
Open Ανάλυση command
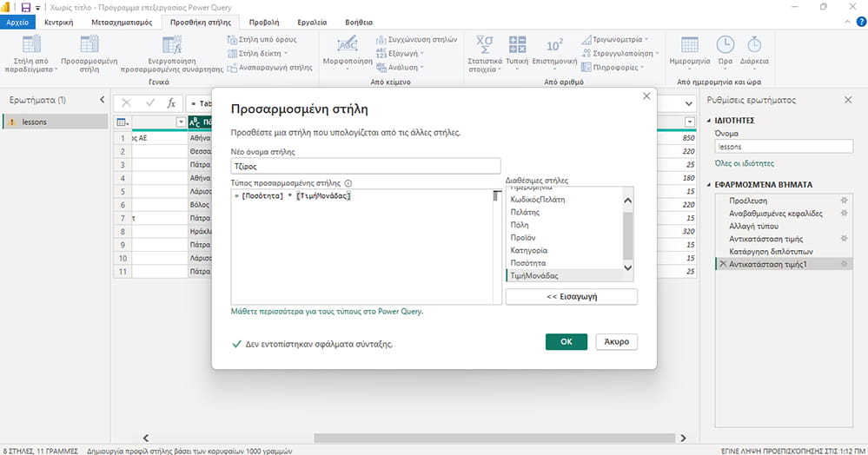point(400,67)
